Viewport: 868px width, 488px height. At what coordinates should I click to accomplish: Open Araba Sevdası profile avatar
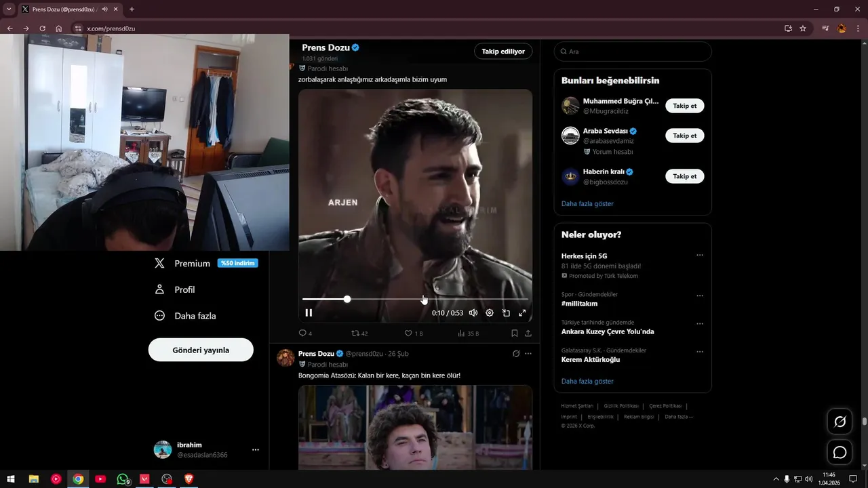pos(570,136)
